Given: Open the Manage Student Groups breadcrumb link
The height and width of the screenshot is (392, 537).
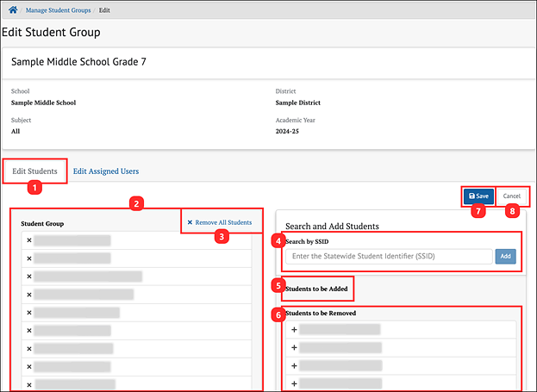Looking at the screenshot, I should click(58, 9).
